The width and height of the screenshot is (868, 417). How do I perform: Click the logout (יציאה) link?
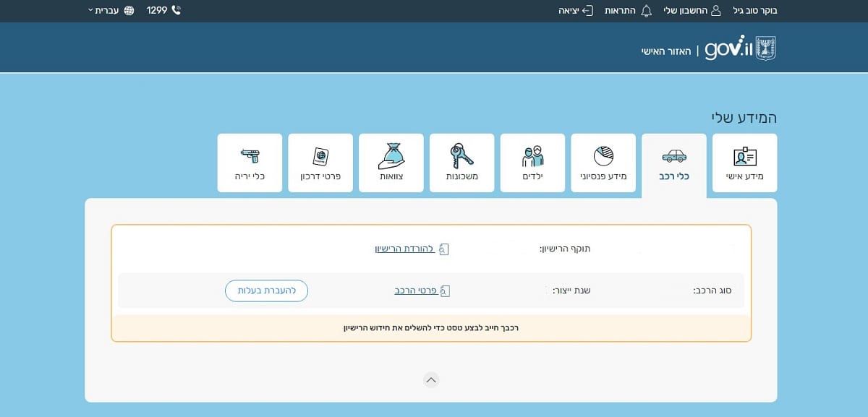pos(576,11)
